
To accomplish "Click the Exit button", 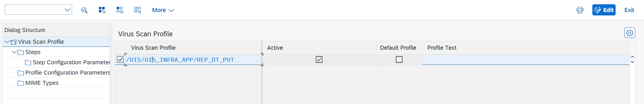I will (x=629, y=10).
